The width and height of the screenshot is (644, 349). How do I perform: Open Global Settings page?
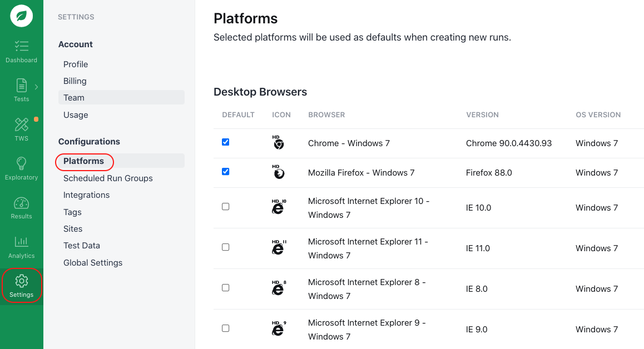[x=93, y=263]
